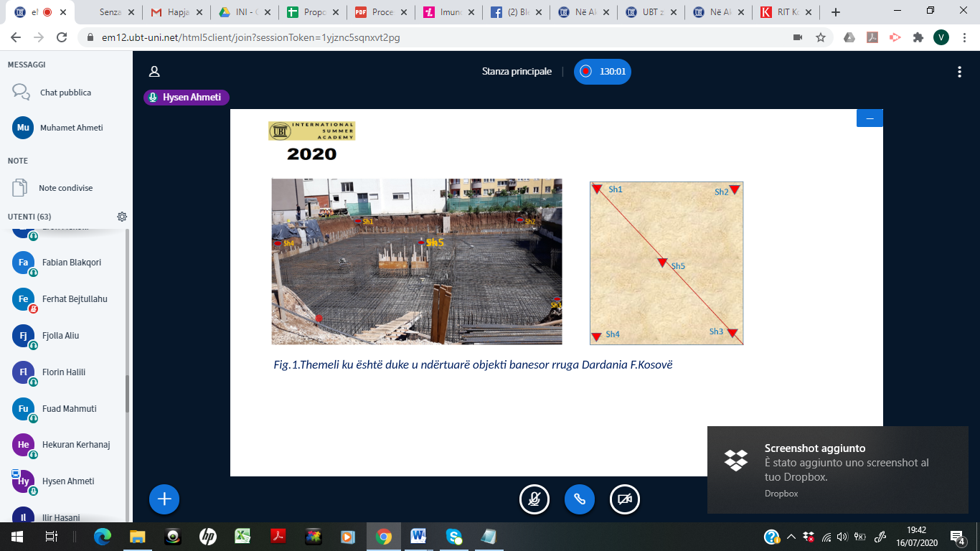Click Hysen Ahmeti talking indicator
980x551 pixels.
pos(187,98)
